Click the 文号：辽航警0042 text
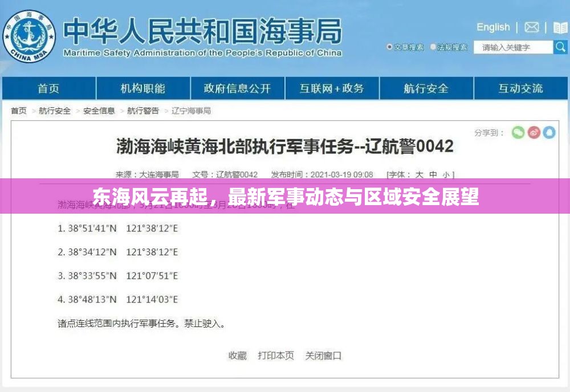 tap(225, 175)
